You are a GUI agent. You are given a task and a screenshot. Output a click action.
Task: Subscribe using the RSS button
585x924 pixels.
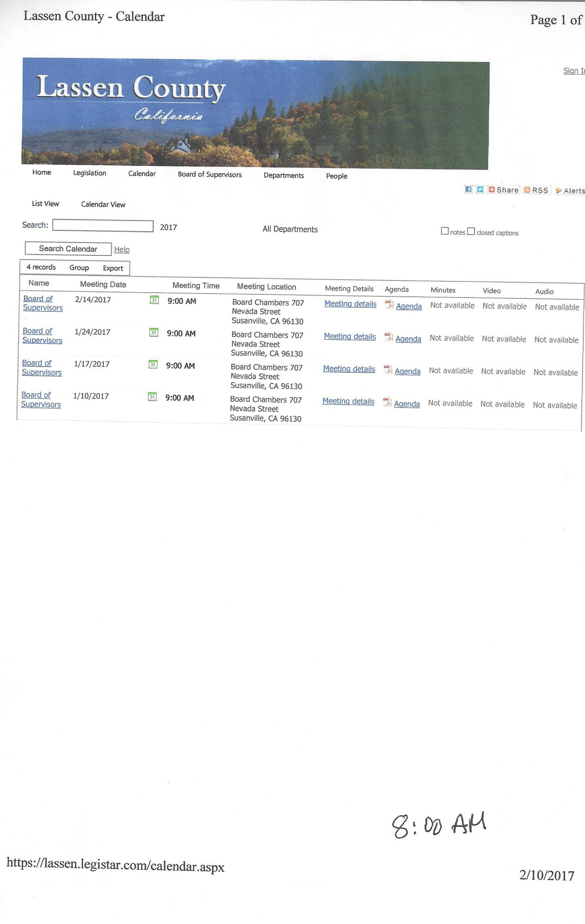tap(536, 190)
